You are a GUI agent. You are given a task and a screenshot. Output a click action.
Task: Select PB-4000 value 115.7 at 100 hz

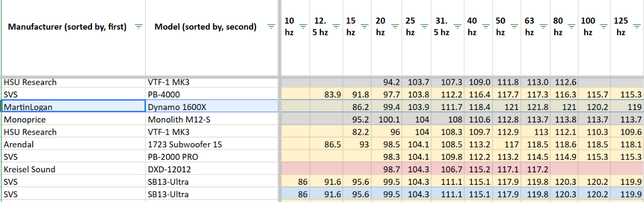coord(594,94)
